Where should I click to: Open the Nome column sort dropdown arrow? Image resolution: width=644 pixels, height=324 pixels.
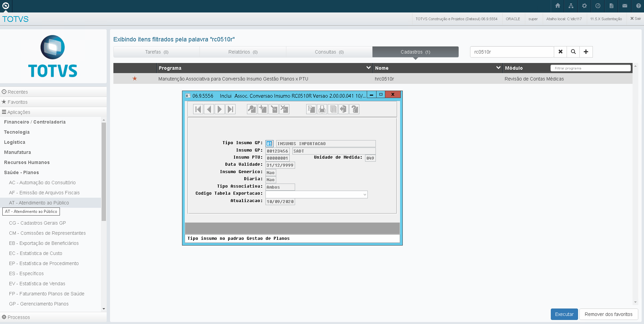coord(498,68)
